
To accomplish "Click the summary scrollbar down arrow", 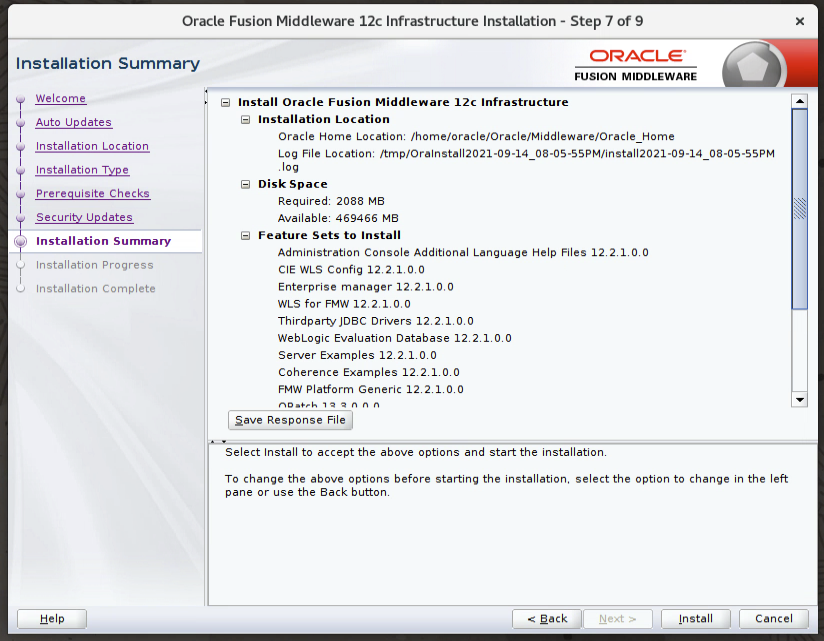I will [x=799, y=399].
